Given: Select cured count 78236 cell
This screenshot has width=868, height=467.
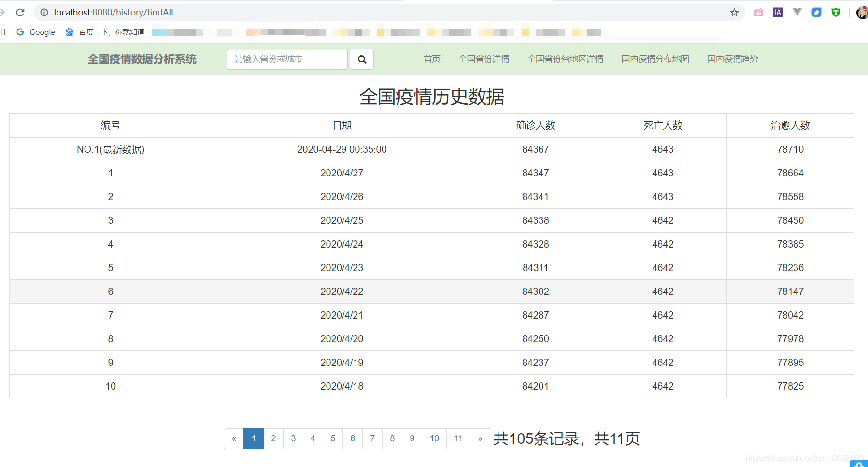Looking at the screenshot, I should (x=790, y=268).
